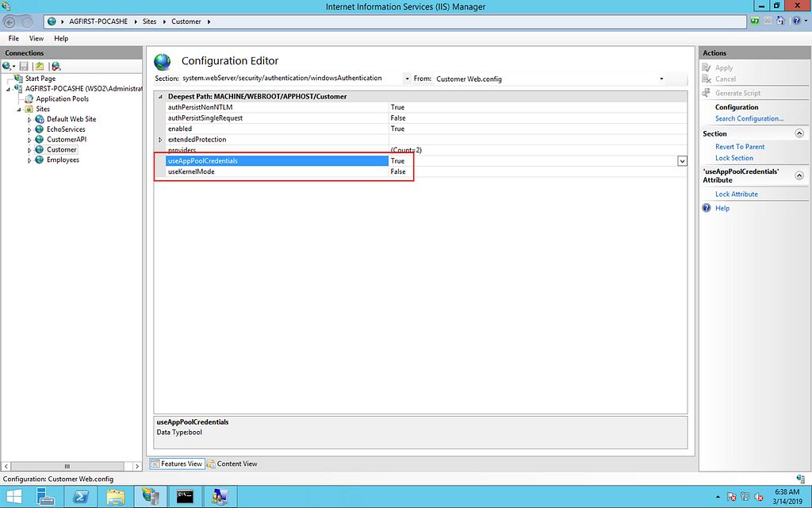Expand the extendedProtection property
812x508 pixels.
[160, 140]
